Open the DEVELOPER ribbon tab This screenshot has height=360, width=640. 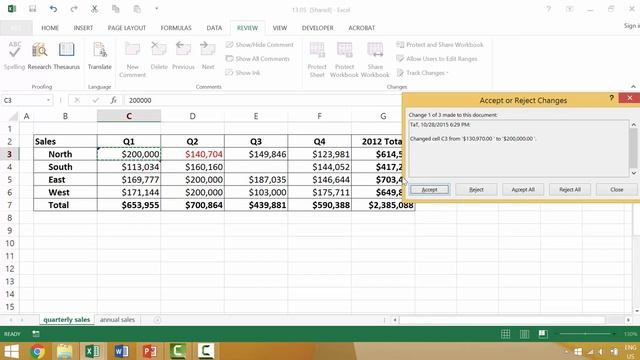(x=318, y=28)
